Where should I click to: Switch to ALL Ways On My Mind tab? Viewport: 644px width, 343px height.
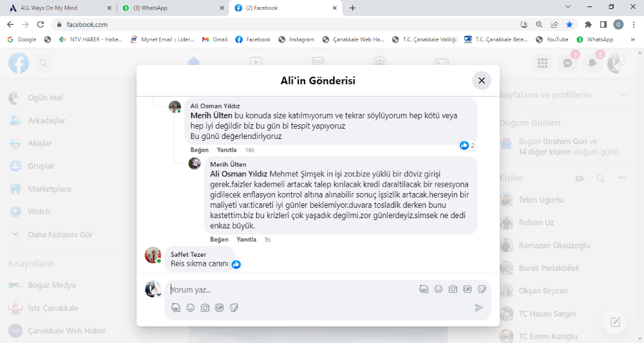[60, 8]
